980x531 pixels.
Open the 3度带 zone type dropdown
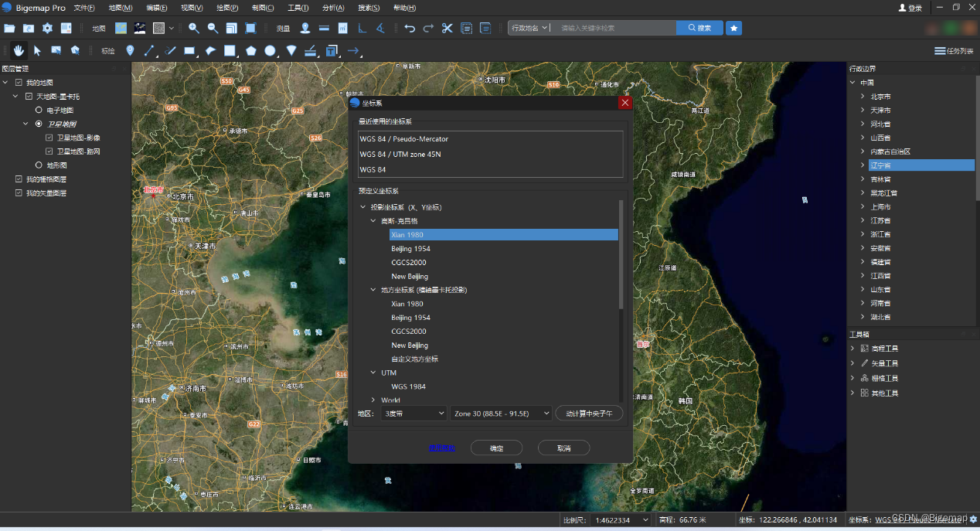(x=413, y=414)
